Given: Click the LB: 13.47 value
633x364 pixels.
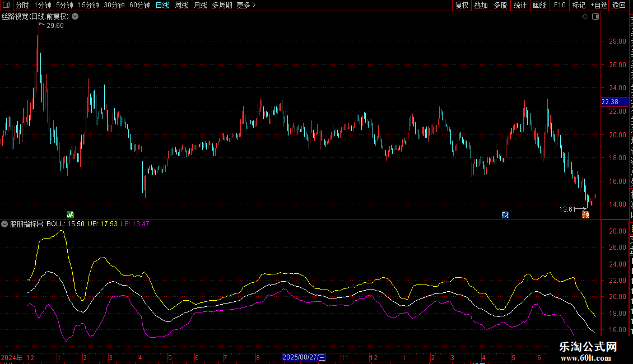Looking at the screenshot, I should coord(135,224).
